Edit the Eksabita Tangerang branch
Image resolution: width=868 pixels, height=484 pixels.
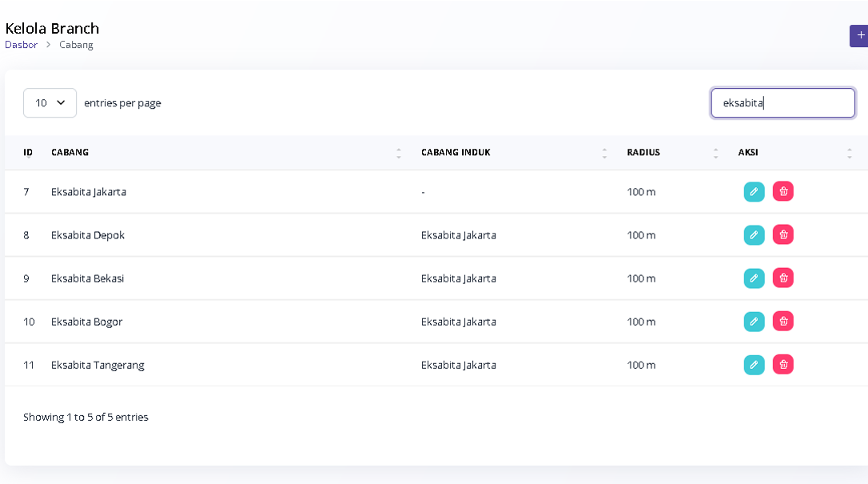click(754, 365)
